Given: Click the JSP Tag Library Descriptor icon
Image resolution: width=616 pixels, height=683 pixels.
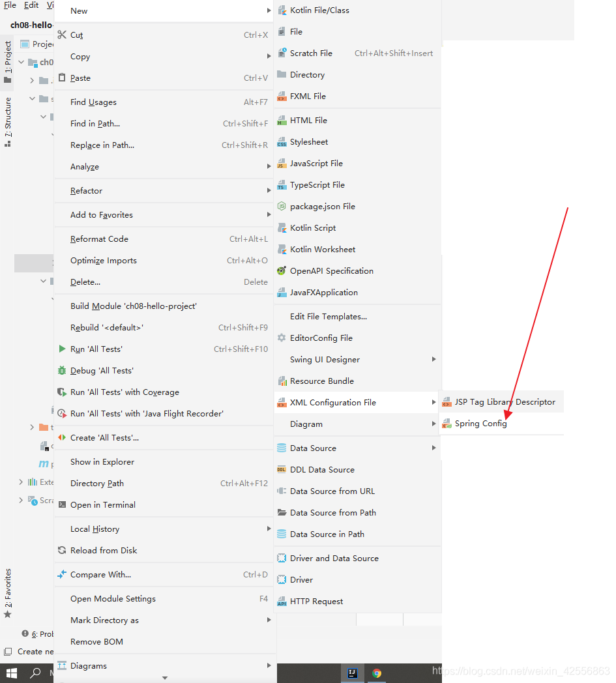Looking at the screenshot, I should coord(447,402).
